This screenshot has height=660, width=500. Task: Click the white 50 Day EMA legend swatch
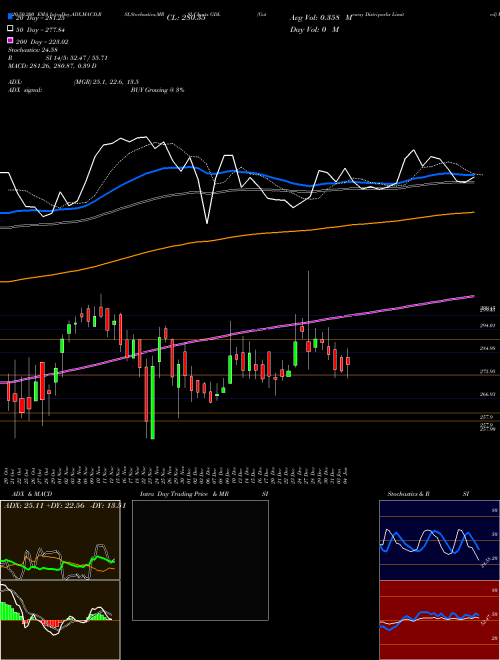pyautogui.click(x=11, y=29)
